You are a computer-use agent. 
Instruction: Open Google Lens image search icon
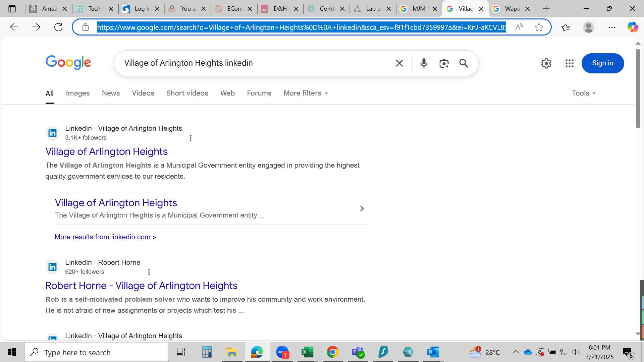pyautogui.click(x=444, y=63)
